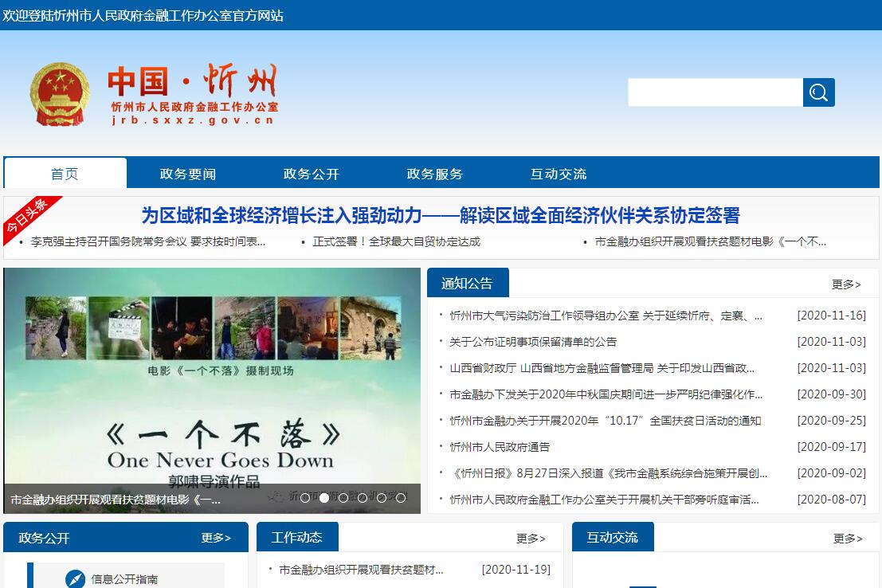
Task: Open the headline about 区域全面经济伙伴关系协定
Action: [441, 216]
